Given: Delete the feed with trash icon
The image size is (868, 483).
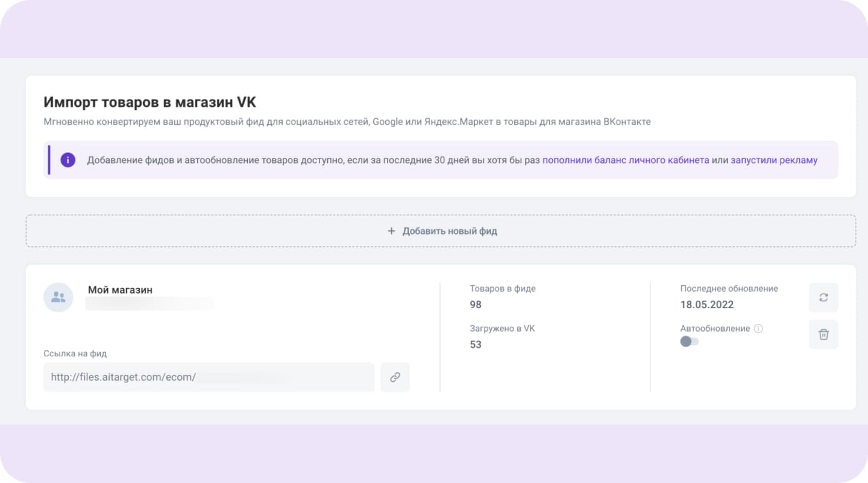Looking at the screenshot, I should click(x=823, y=334).
